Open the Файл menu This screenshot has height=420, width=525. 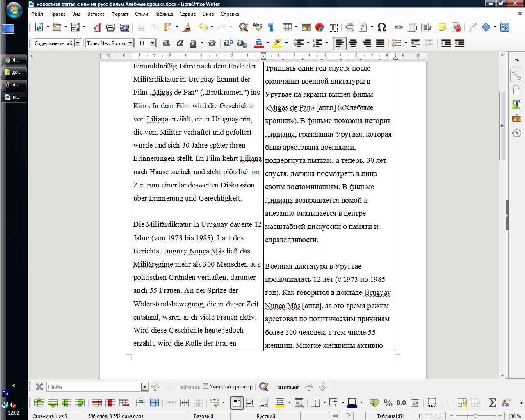point(37,14)
